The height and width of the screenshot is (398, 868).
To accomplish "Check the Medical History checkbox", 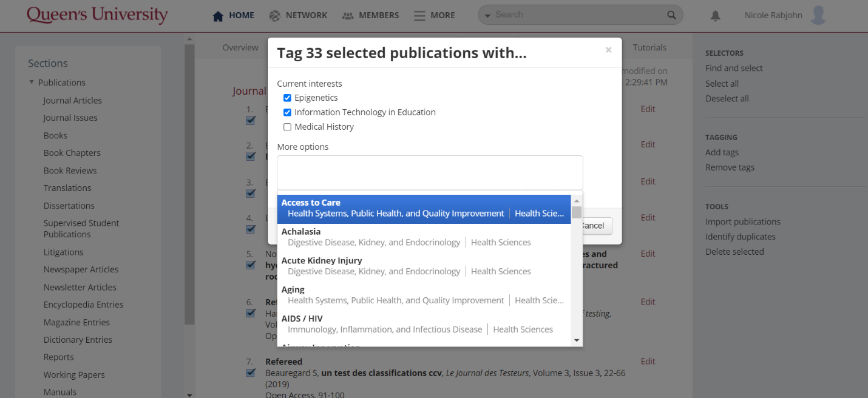I will click(288, 127).
